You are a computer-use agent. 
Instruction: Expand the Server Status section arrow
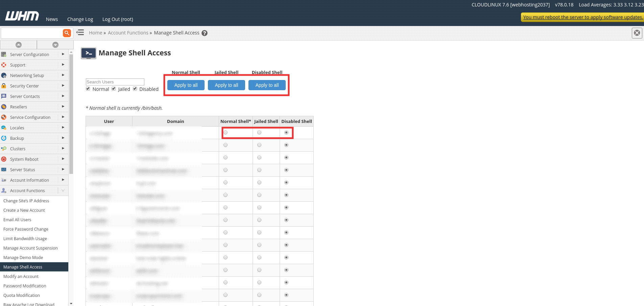pos(63,169)
